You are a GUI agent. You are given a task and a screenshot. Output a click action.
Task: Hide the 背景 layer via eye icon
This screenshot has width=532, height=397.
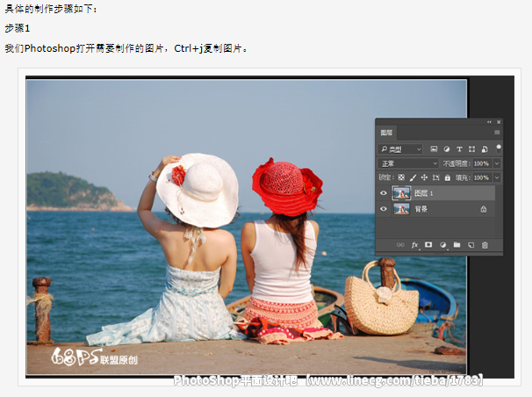384,209
